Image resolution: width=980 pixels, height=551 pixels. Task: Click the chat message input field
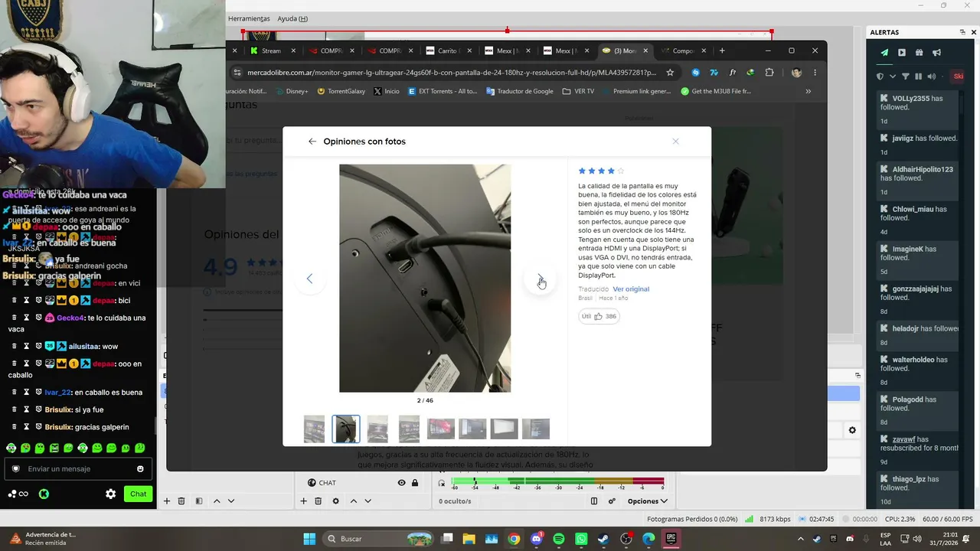click(77, 469)
